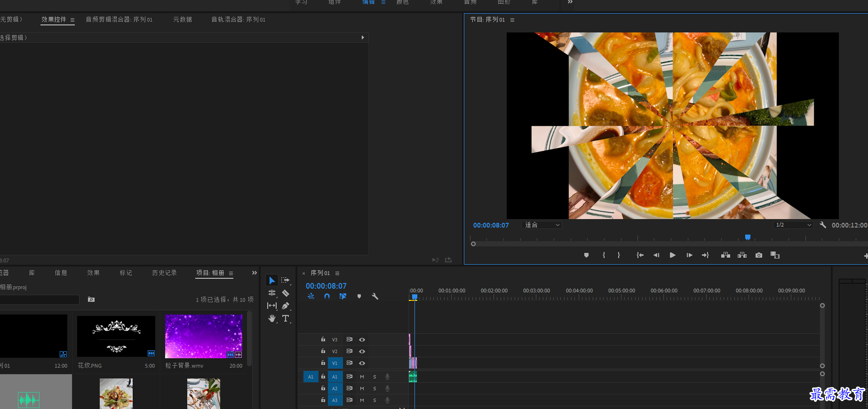Toggle sync lock on A2 track
868x409 pixels.
click(349, 388)
